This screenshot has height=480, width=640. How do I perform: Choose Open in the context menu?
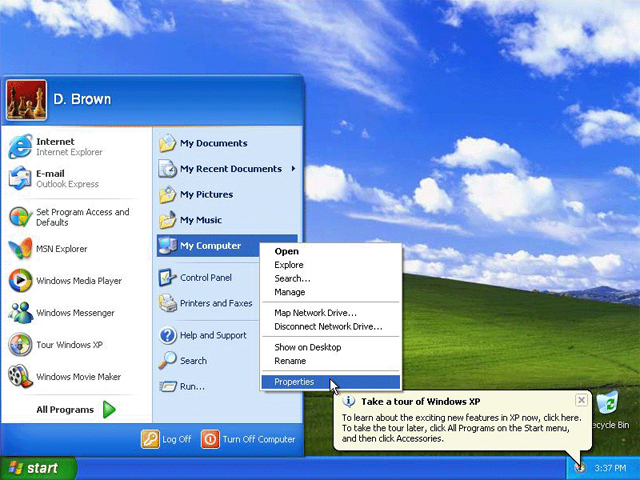(331, 251)
